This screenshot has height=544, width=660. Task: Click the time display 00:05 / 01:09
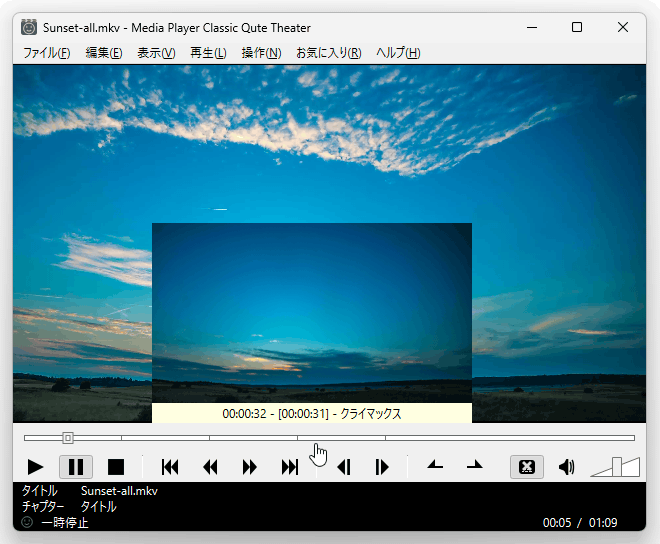tap(580, 523)
